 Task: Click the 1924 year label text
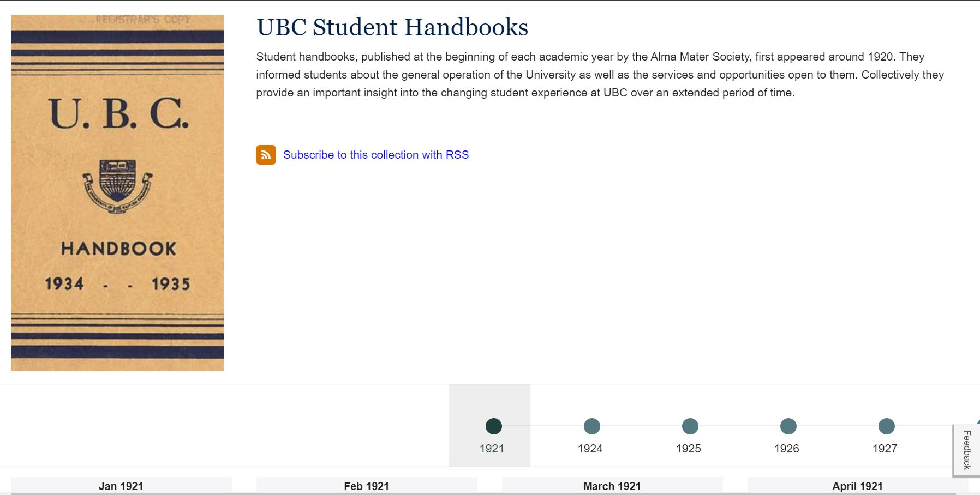(590, 449)
